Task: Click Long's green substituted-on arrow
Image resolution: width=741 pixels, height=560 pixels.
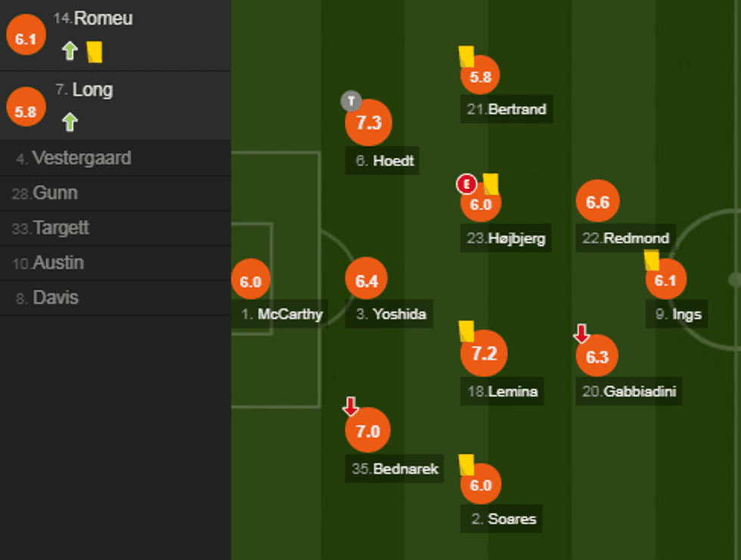Action: tap(70, 122)
